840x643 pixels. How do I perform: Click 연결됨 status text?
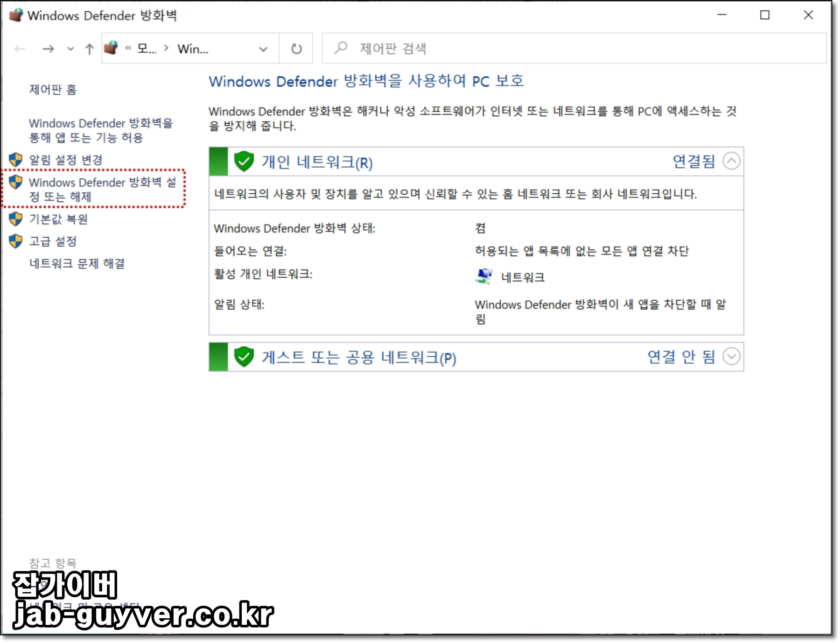pos(693,161)
